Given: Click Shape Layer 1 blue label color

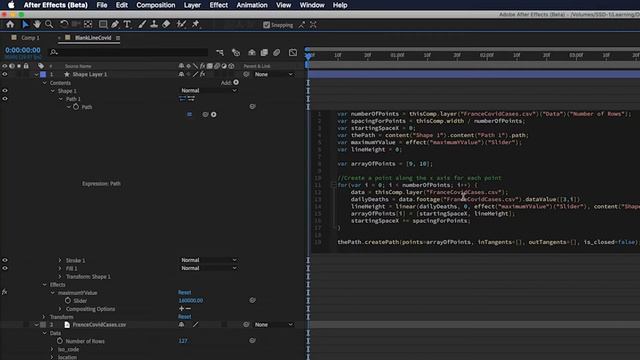Looking at the screenshot, I should [43, 75].
